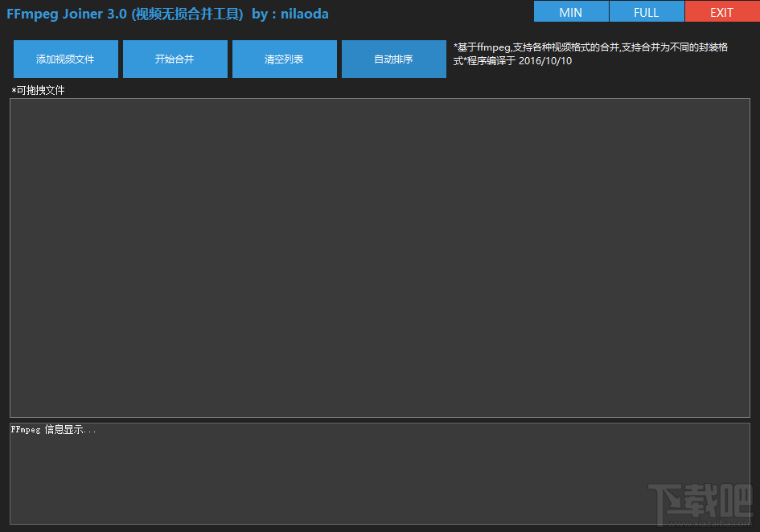Image resolution: width=760 pixels, height=532 pixels.
Task: Click inside the video file list area
Action: [x=380, y=258]
